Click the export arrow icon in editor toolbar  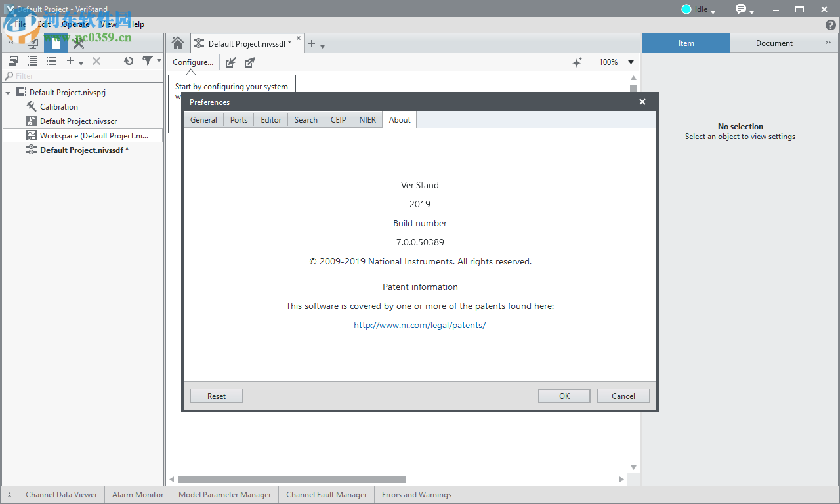(x=249, y=62)
